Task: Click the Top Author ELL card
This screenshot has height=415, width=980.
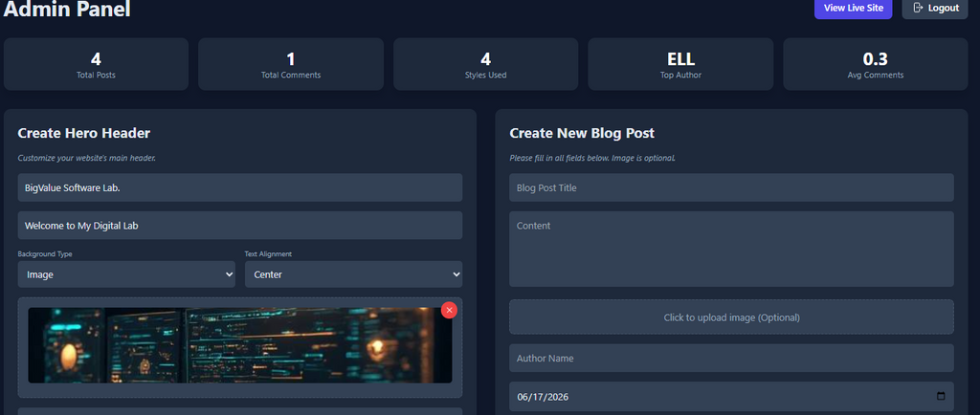Action: coord(680,64)
